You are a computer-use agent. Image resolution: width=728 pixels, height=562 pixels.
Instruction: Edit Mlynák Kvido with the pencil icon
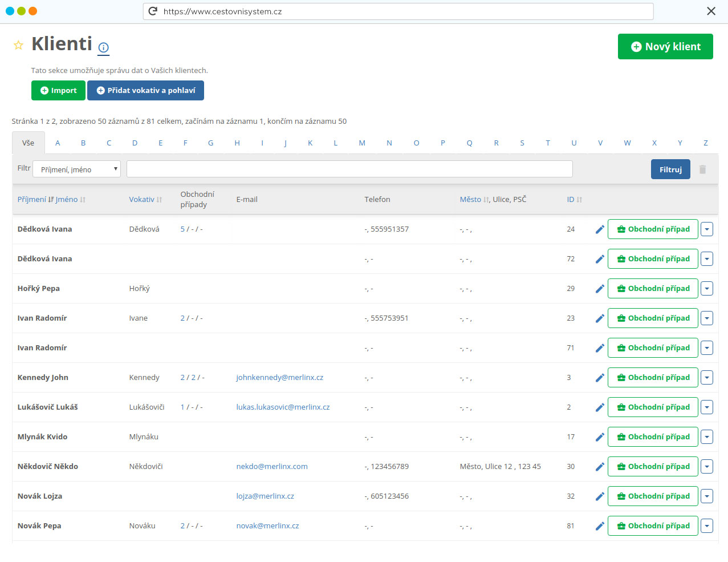[x=600, y=437]
